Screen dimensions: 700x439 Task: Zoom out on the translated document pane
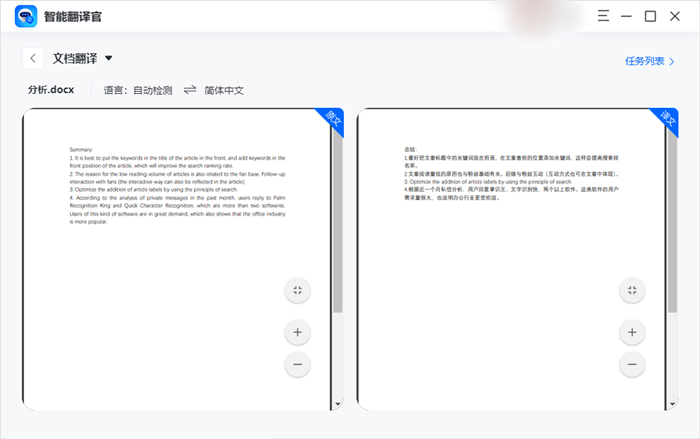point(631,365)
